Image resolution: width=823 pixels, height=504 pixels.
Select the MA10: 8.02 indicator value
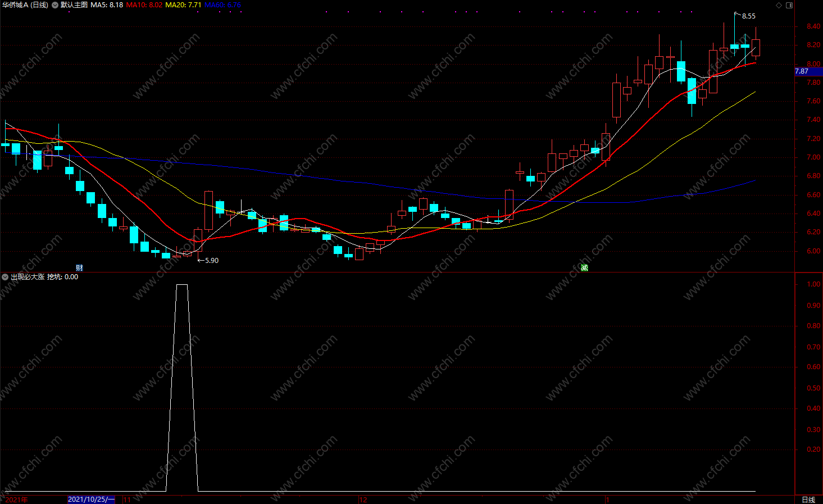click(x=144, y=5)
